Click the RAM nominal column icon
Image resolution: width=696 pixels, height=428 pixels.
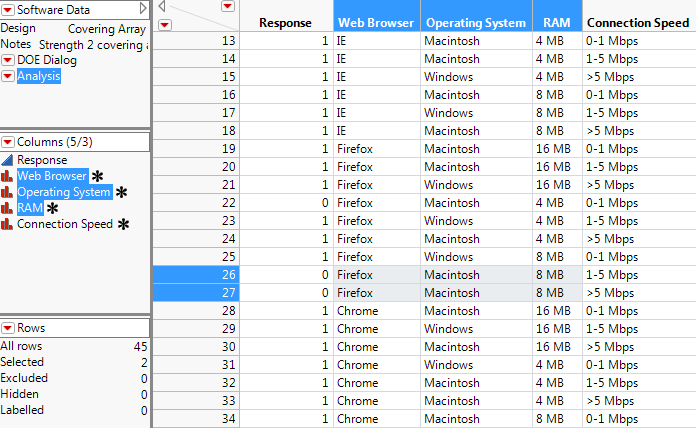[8, 208]
